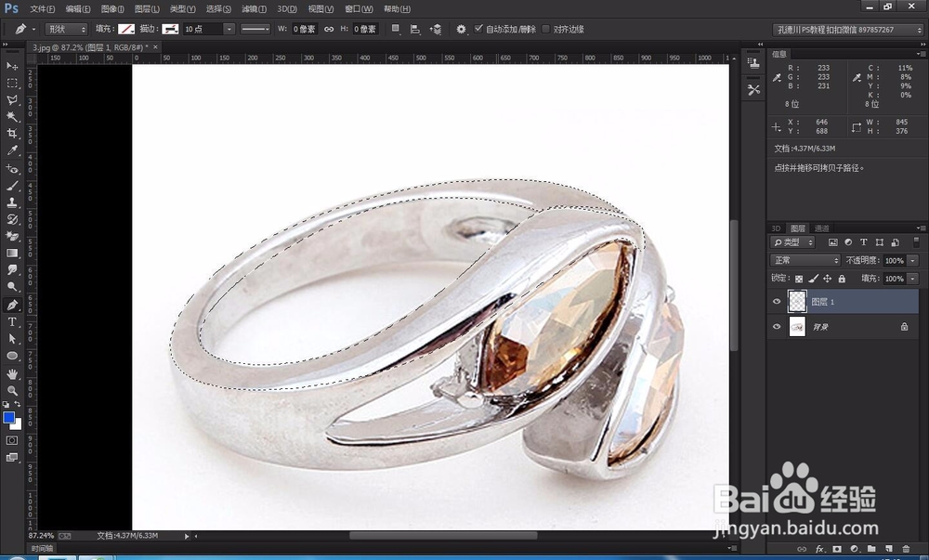The width and height of the screenshot is (929, 560).
Task: Enable 自动添加/删除 checkbox in options bar
Action: coord(479,29)
